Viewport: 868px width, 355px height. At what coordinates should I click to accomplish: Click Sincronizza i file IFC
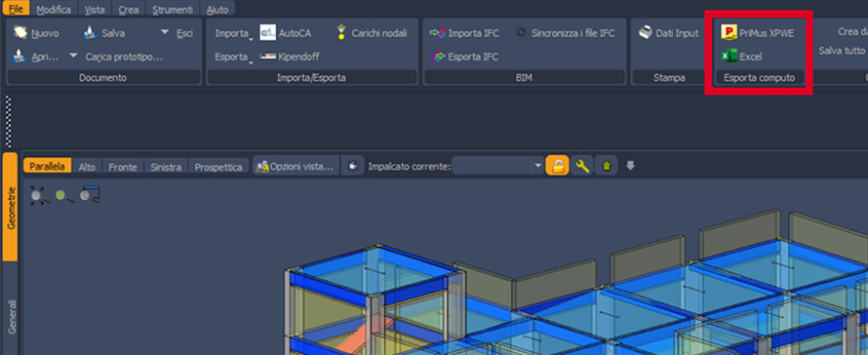tap(565, 33)
